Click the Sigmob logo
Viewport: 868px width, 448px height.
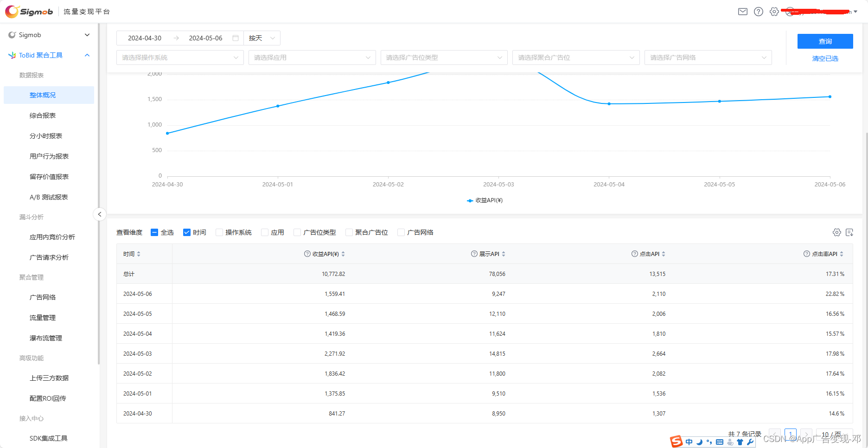[x=29, y=12]
